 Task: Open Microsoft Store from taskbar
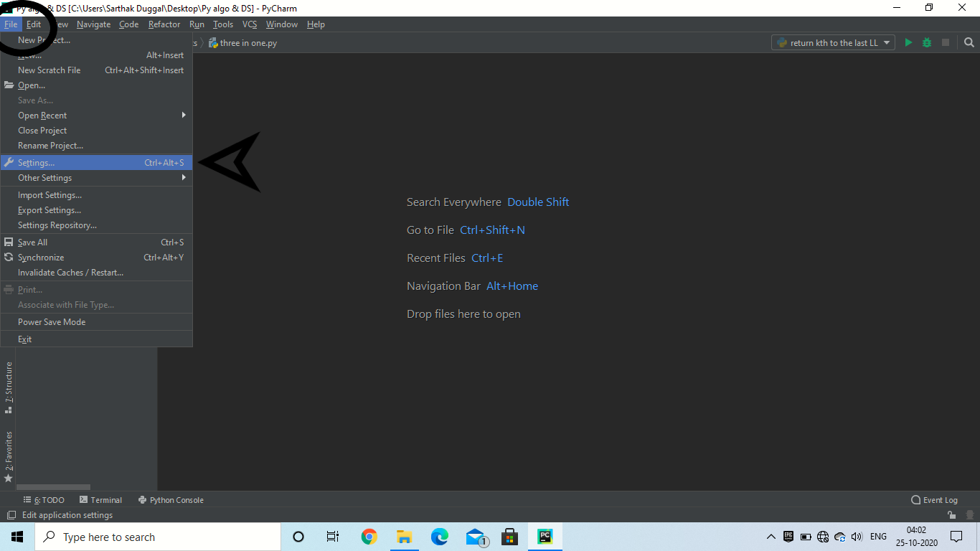(509, 537)
